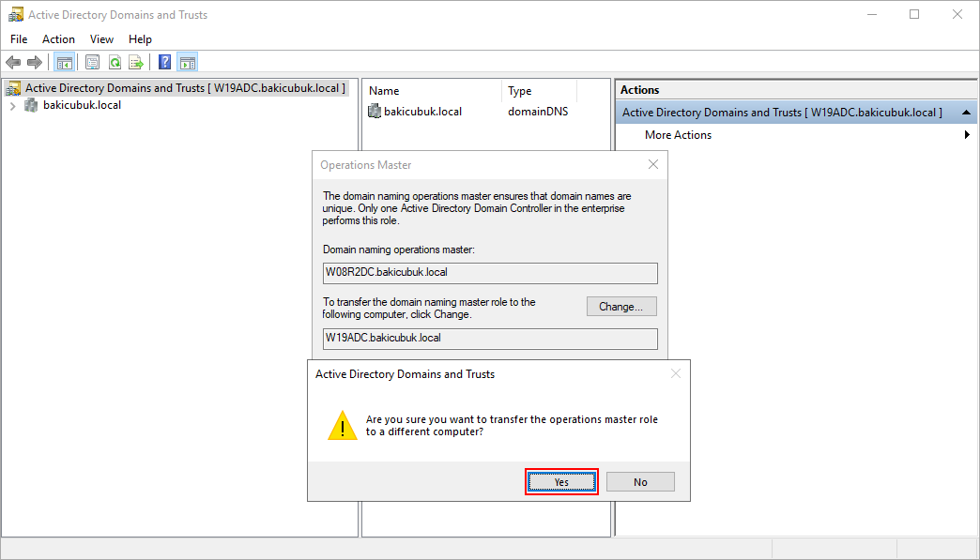Image resolution: width=980 pixels, height=560 pixels.
Task: Open Properties from the toolbar icon
Action: pyautogui.click(x=93, y=63)
